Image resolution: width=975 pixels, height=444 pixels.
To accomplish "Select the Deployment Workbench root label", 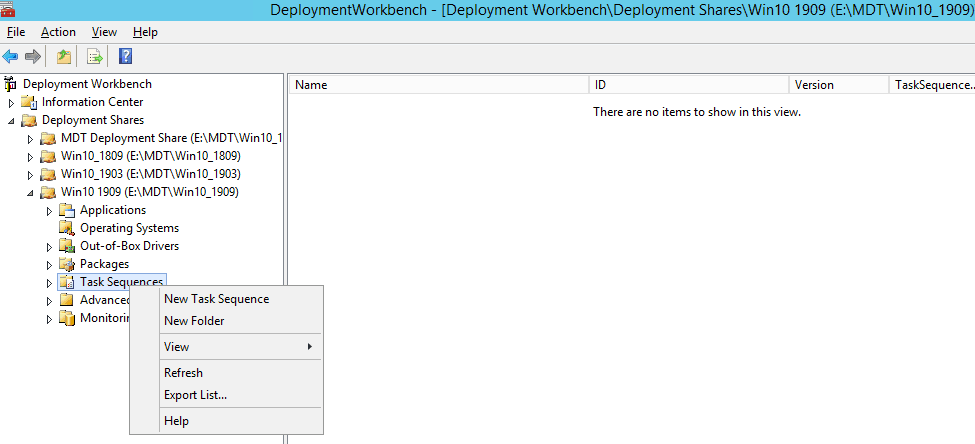I will pos(87,84).
